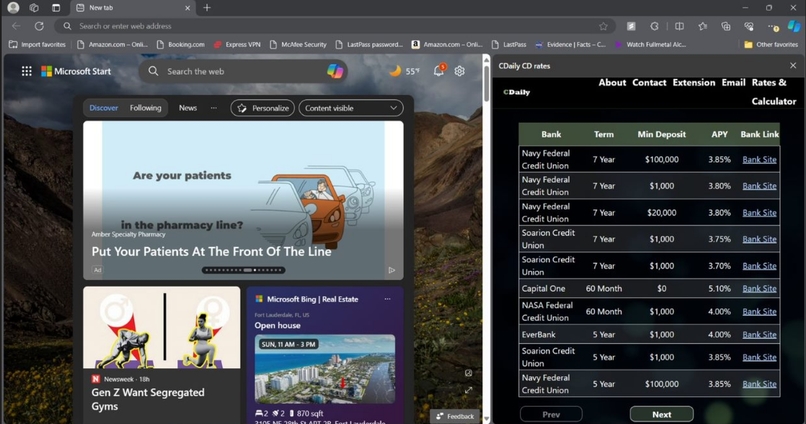Open the Extension menu in CDaily
806x424 pixels.
694,83
